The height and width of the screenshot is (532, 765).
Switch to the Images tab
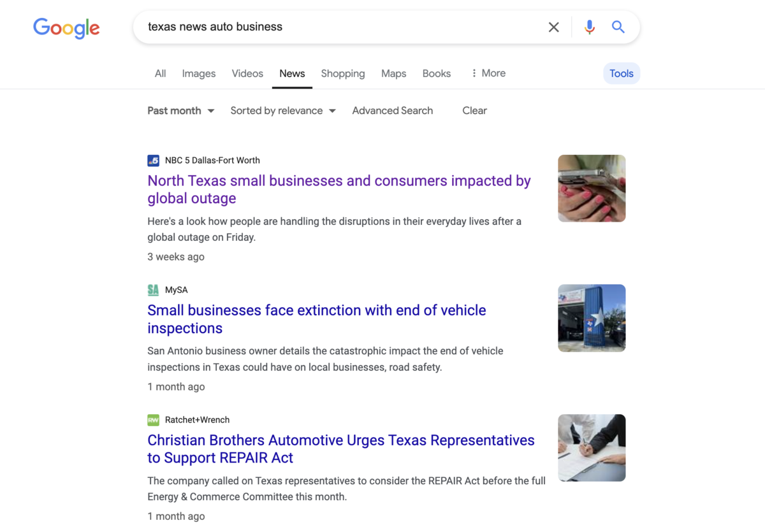click(x=198, y=74)
